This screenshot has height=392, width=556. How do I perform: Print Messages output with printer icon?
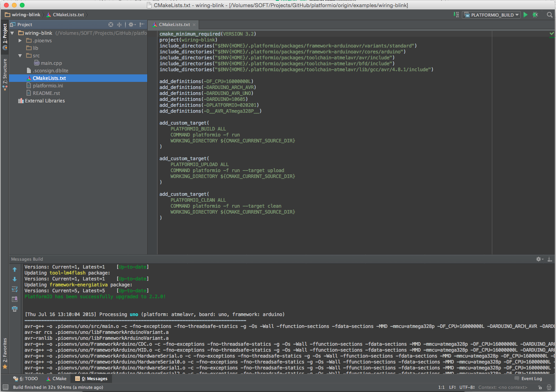pos(14,309)
